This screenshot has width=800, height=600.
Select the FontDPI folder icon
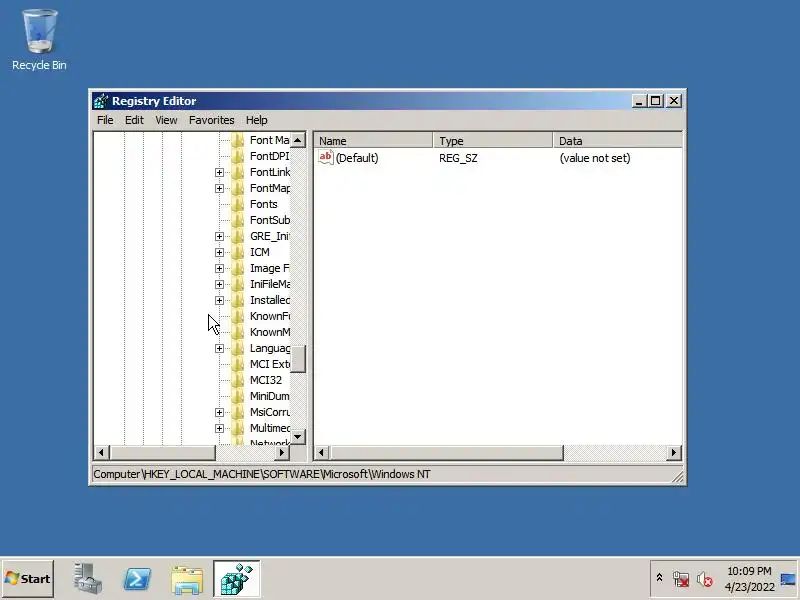click(237, 156)
